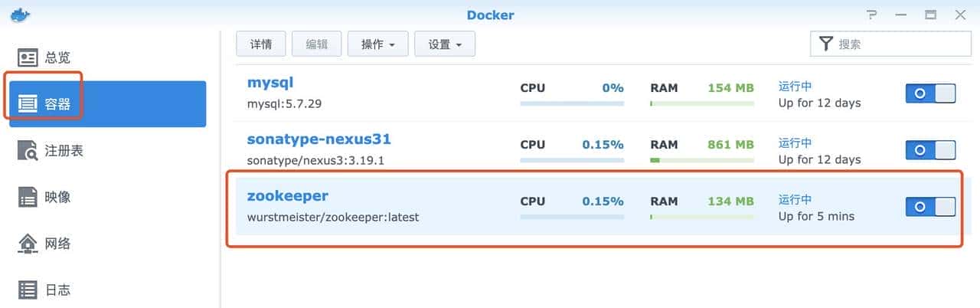The width and height of the screenshot is (980, 308).
Task: Select the 容器 container list icon
Action: pos(28,104)
